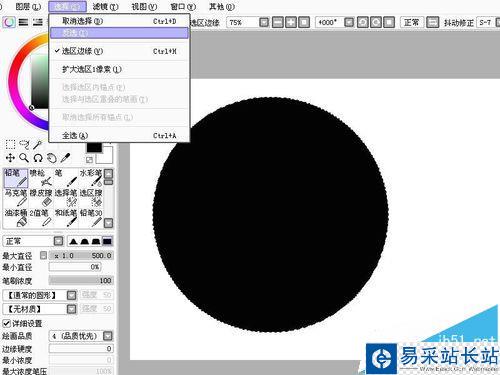Open the 75% zoom dropdown
500x375 pixels.
pyautogui.click(x=264, y=22)
